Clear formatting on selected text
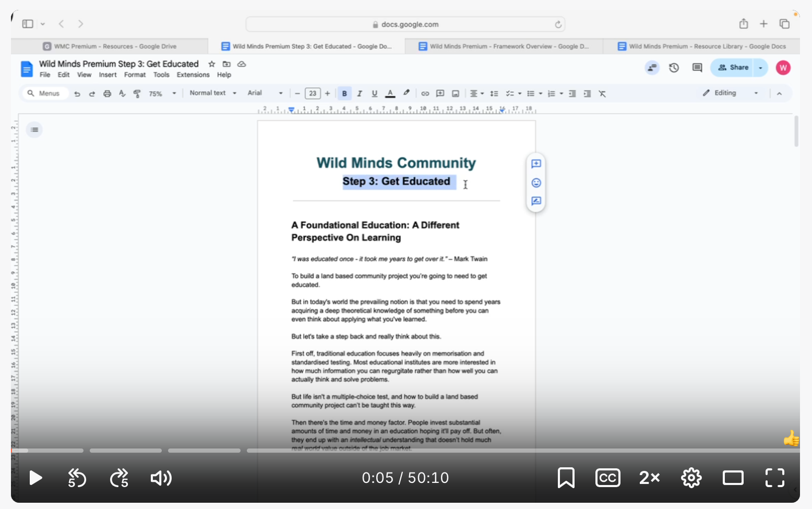Viewport: 812px width, 509px height. [602, 94]
